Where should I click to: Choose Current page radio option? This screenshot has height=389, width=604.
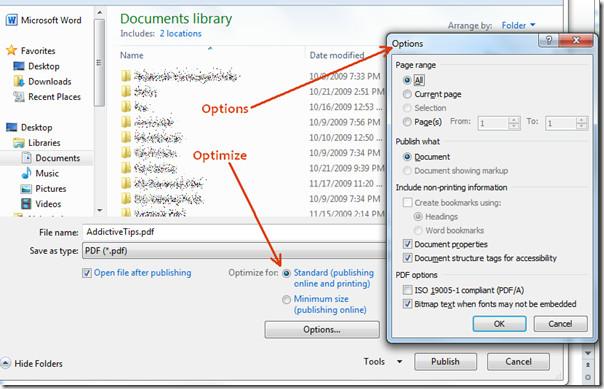[407, 94]
